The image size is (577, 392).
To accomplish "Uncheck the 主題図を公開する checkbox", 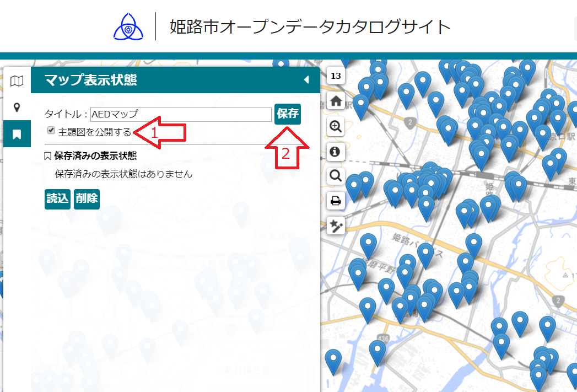I will (x=51, y=131).
